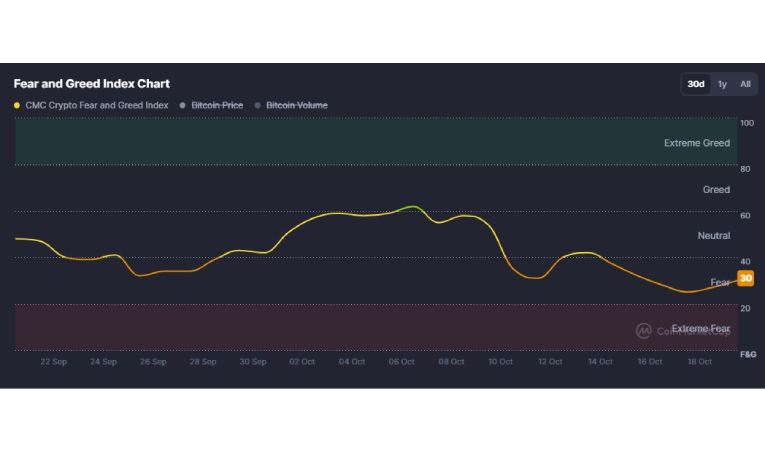Click the gray dot beside Bitcoin Volume
Image resolution: width=765 pixels, height=452 pixels.
click(x=258, y=105)
